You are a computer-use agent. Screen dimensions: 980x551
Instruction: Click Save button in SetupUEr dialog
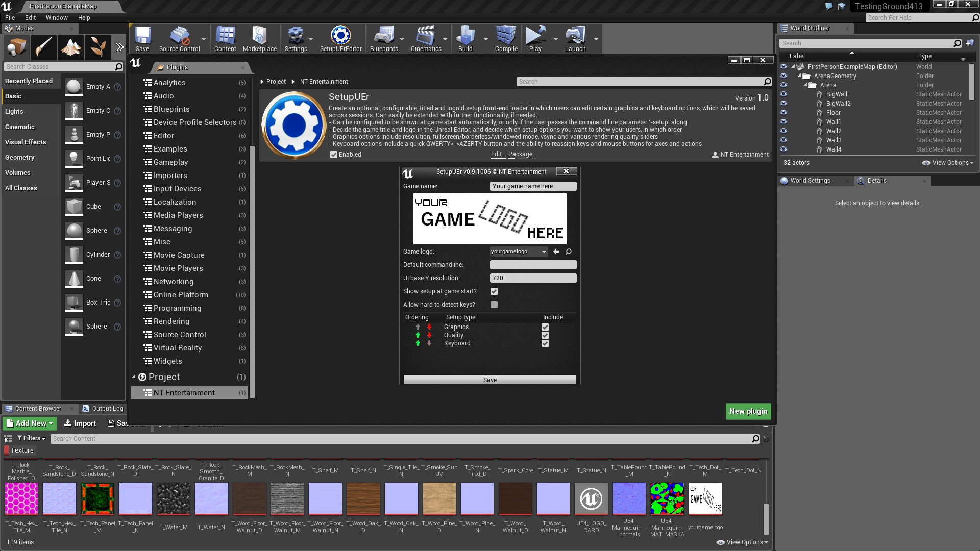pos(490,380)
